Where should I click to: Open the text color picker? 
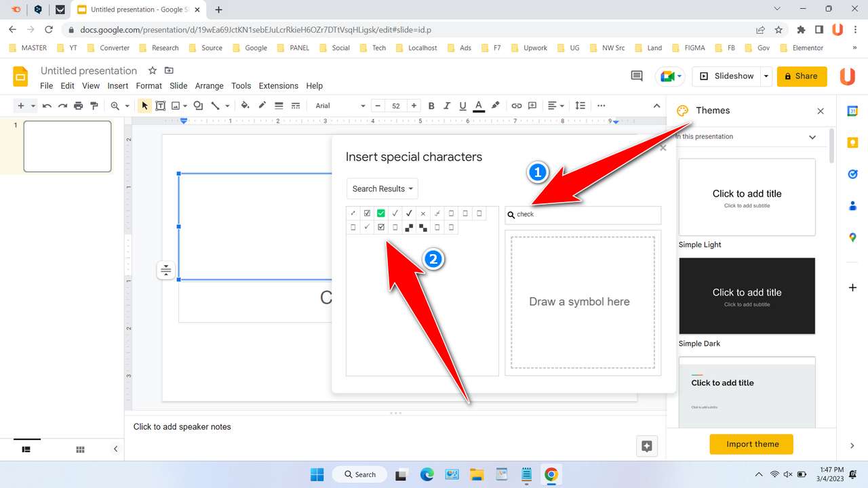(x=478, y=106)
